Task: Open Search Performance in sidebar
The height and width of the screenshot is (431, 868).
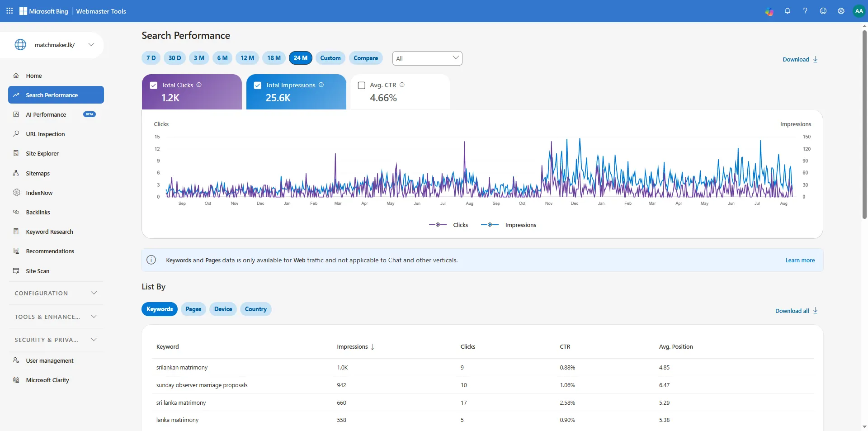Action: point(56,95)
